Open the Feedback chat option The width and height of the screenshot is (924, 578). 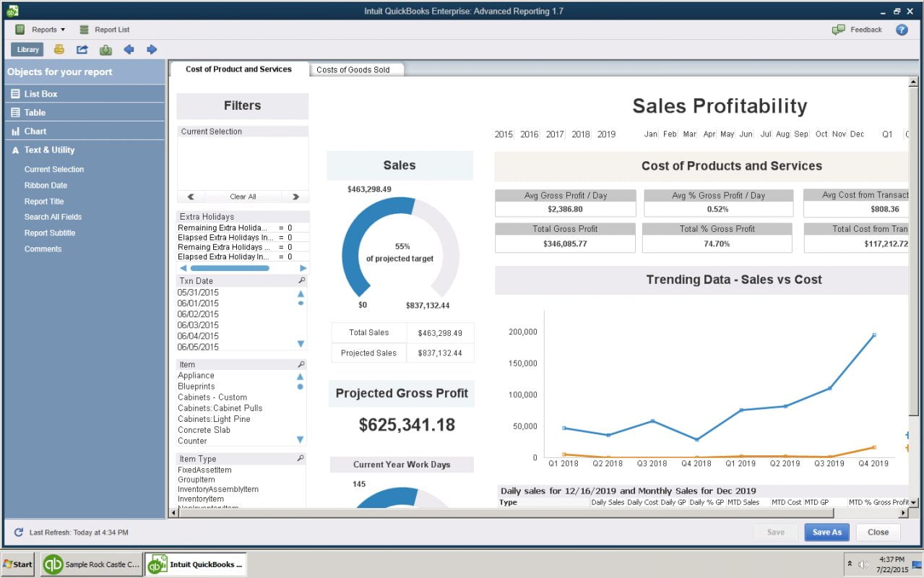point(858,30)
